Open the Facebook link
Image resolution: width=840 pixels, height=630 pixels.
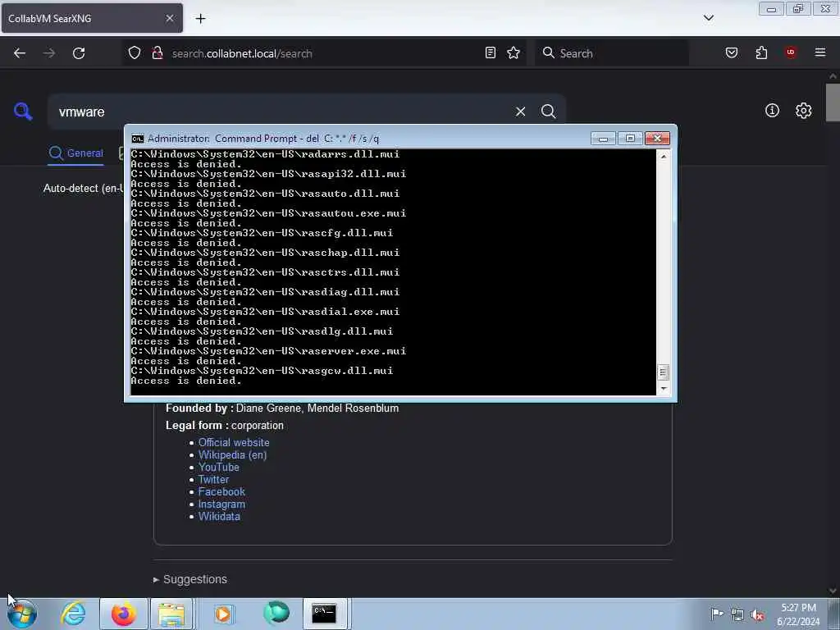tap(221, 492)
